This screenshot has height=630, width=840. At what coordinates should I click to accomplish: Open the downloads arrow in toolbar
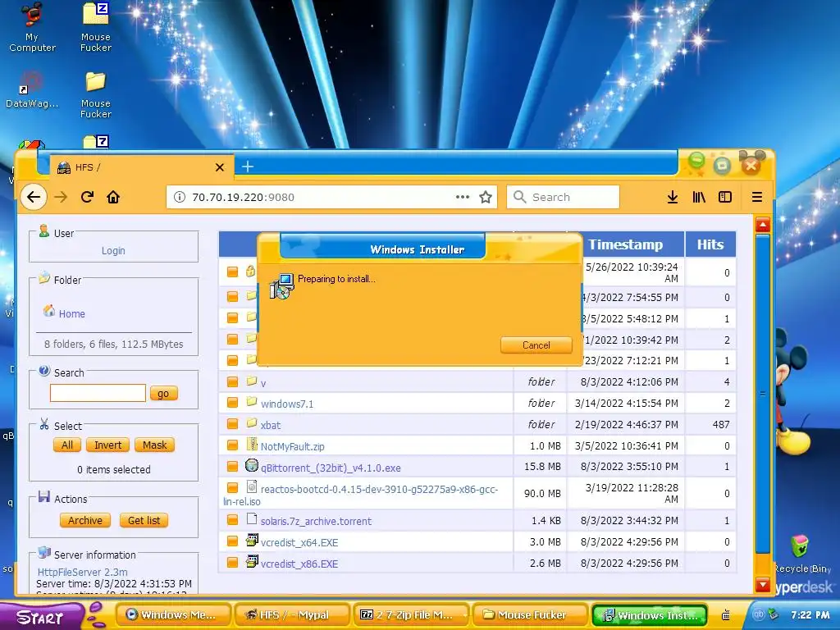pyautogui.click(x=673, y=197)
